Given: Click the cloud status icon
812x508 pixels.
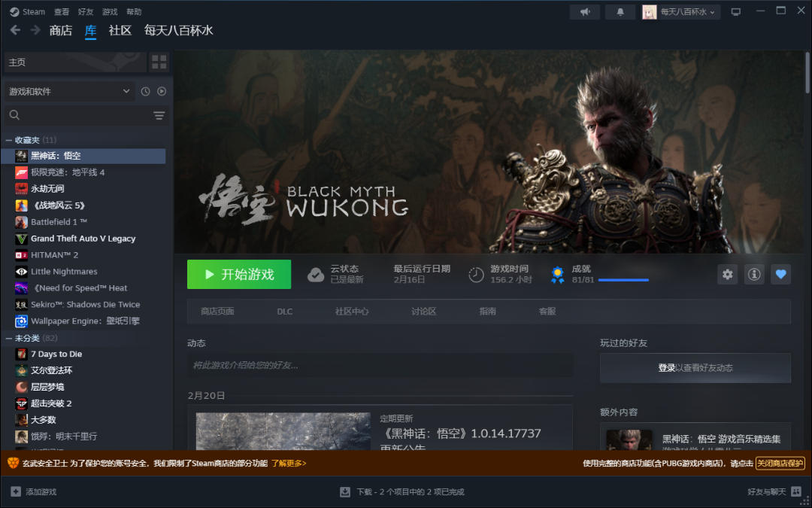Looking at the screenshot, I should click(316, 275).
